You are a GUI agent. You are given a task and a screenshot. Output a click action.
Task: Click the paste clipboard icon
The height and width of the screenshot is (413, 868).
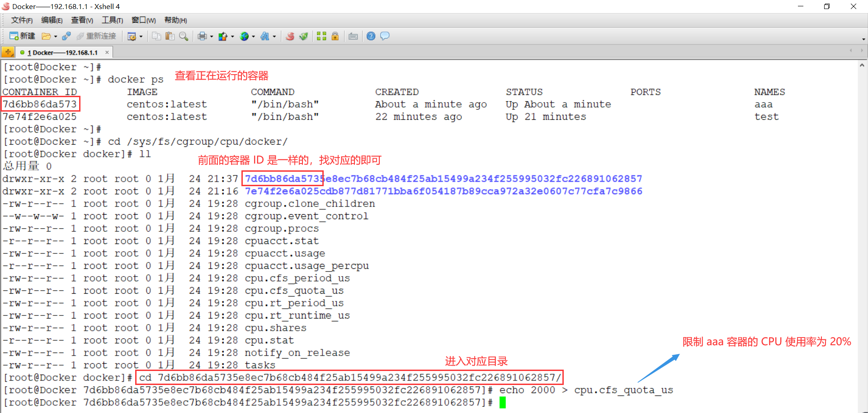[x=170, y=36]
